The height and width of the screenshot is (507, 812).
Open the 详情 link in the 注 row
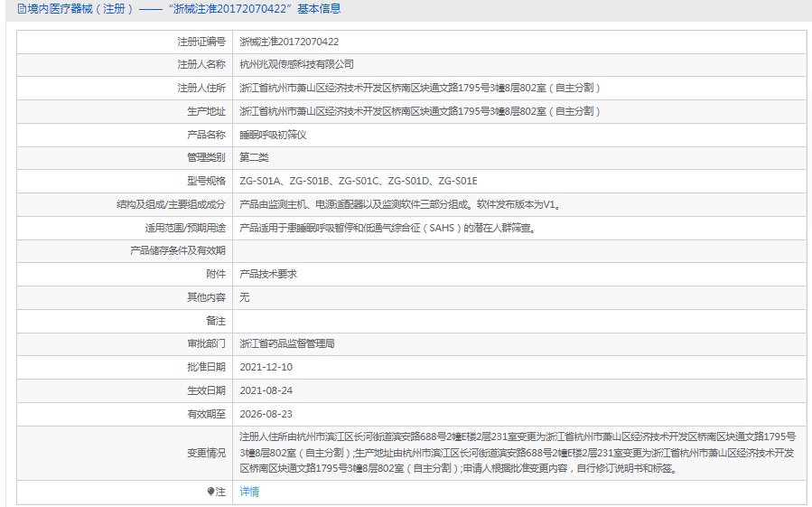pos(249,492)
